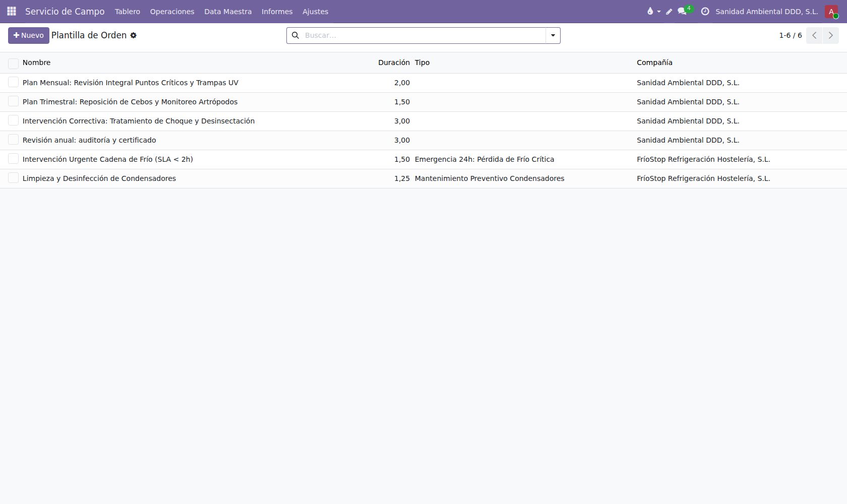Open the Informes menu

[x=277, y=12]
